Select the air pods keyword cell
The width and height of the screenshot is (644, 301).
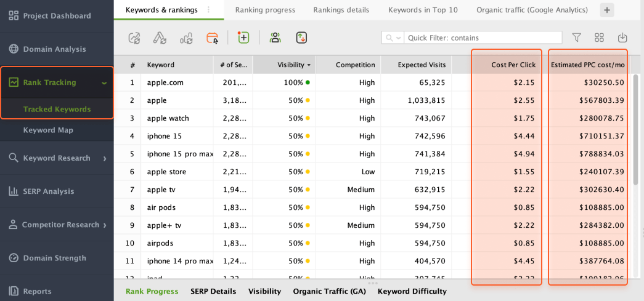click(x=177, y=207)
